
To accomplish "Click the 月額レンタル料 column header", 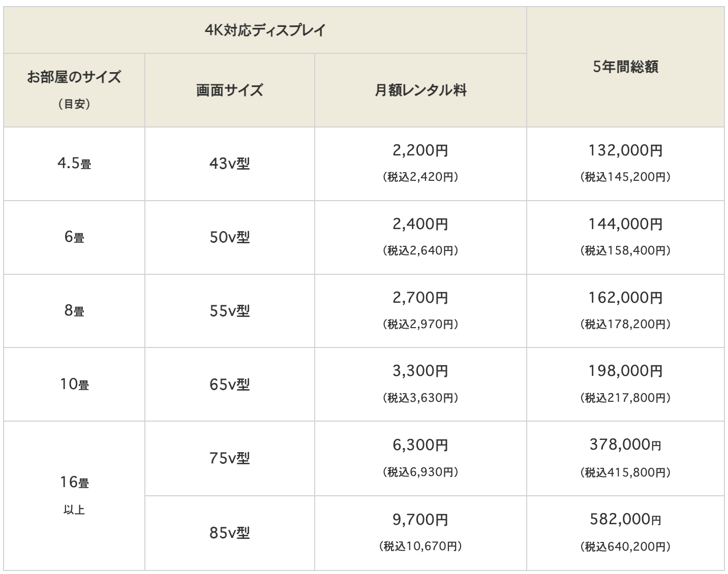I will pyautogui.click(x=420, y=90).
